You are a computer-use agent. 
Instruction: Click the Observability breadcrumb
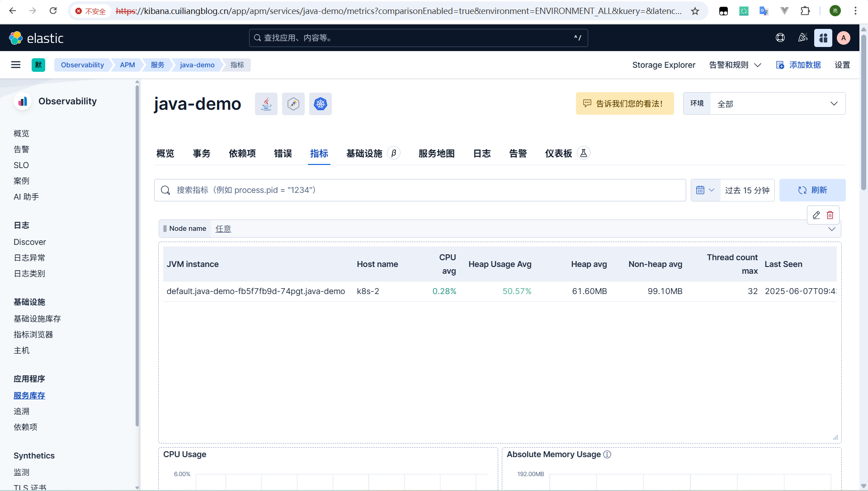82,65
